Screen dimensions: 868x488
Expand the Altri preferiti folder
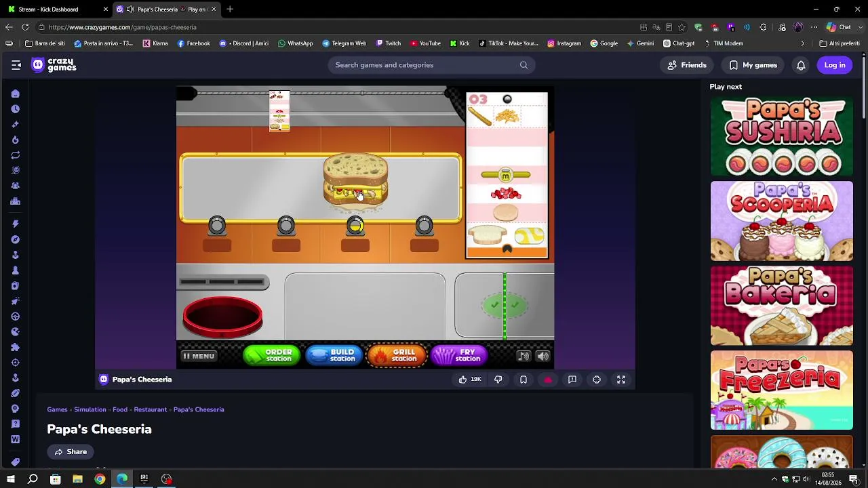pyautogui.click(x=840, y=43)
